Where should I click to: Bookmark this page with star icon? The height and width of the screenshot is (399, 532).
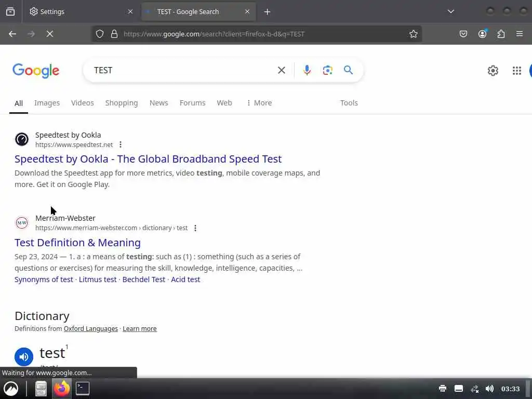tap(413, 34)
